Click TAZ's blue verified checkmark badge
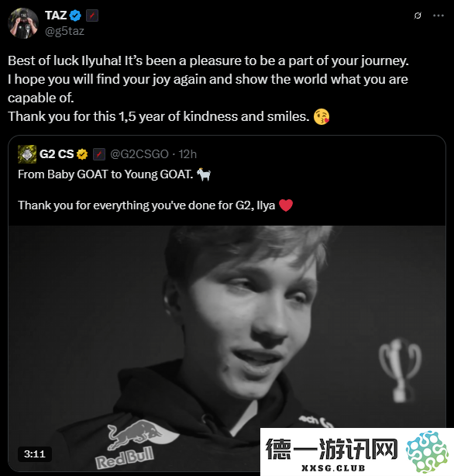Screen dimensions: 454x476 coord(75,16)
